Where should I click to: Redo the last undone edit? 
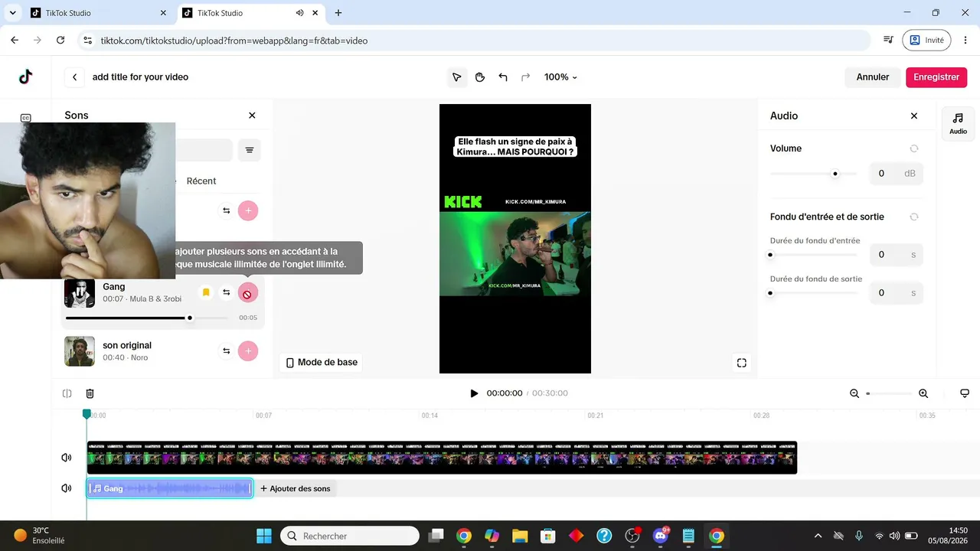click(x=525, y=77)
